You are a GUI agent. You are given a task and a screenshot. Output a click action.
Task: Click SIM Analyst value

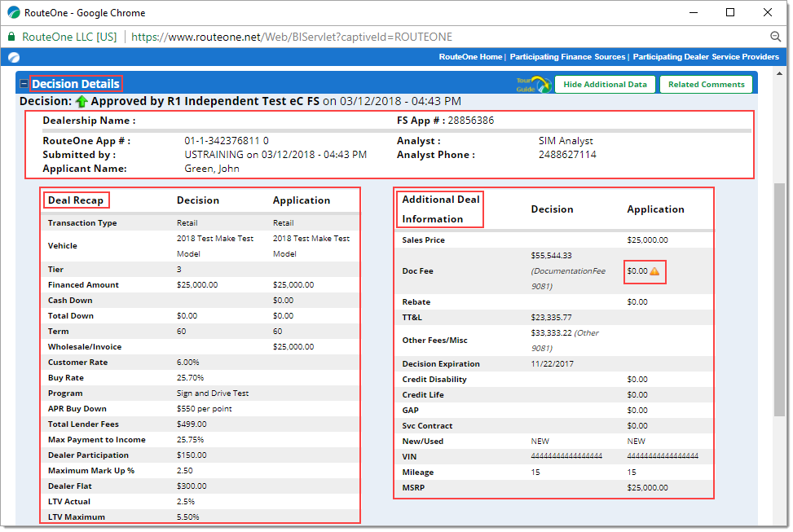point(566,141)
